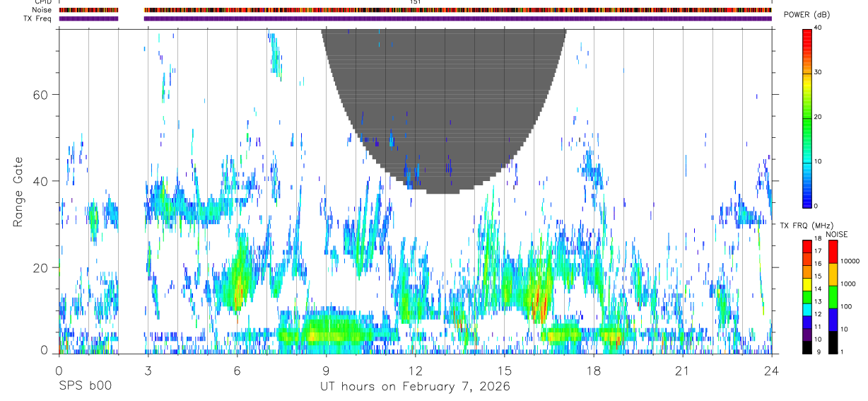Click the 3 tick on UT hours axis

coord(148,371)
